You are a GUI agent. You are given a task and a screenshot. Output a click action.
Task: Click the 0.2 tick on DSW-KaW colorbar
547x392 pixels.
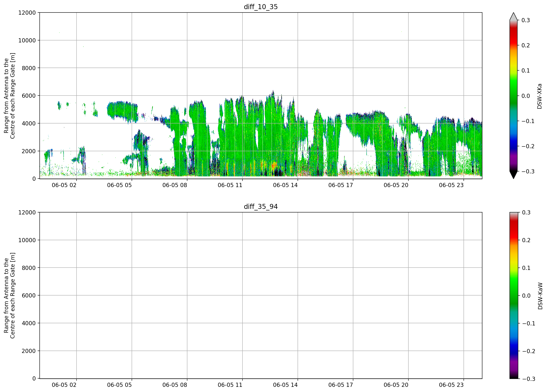point(526,240)
